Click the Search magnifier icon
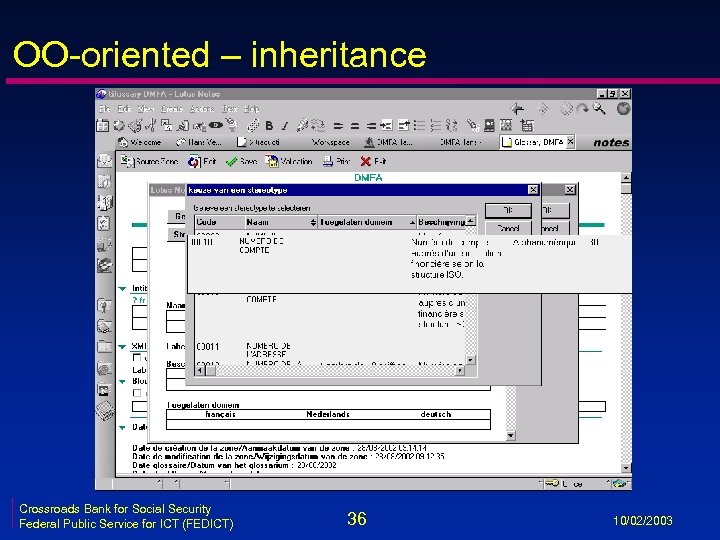This screenshot has height=540, width=720. (599, 108)
